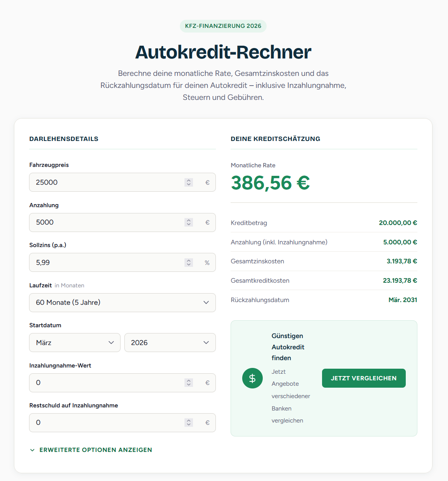Image resolution: width=448 pixels, height=481 pixels.
Task: Click the Autokredit-Rechner heading
Action: [x=223, y=52]
